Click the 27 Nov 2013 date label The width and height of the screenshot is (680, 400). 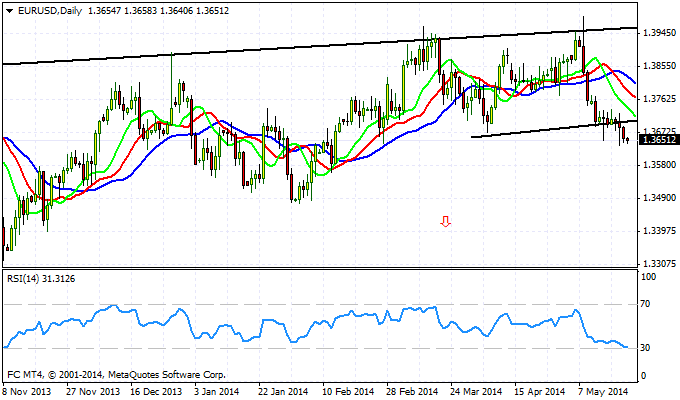(93, 391)
